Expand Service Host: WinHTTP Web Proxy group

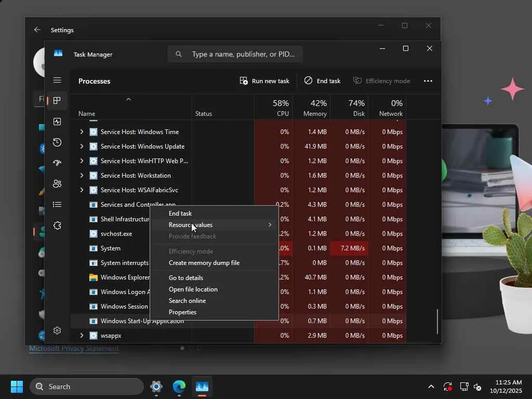tap(82, 161)
